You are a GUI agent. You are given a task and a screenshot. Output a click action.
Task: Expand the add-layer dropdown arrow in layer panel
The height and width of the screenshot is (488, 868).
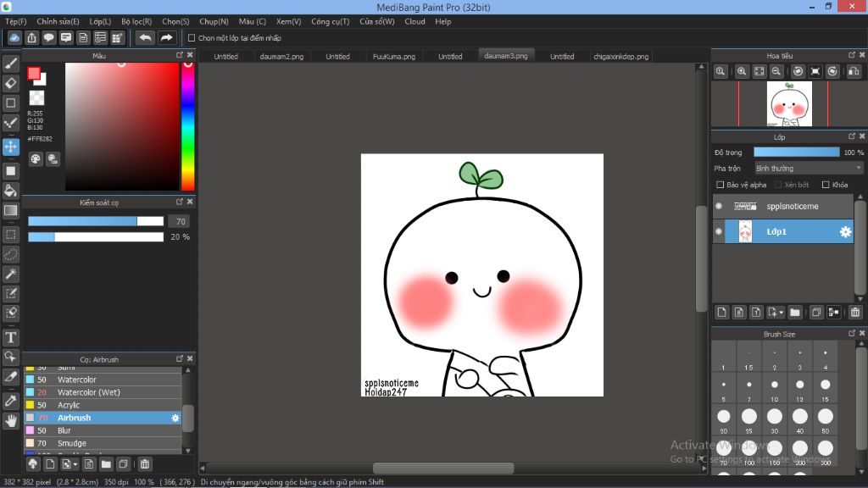pos(780,313)
